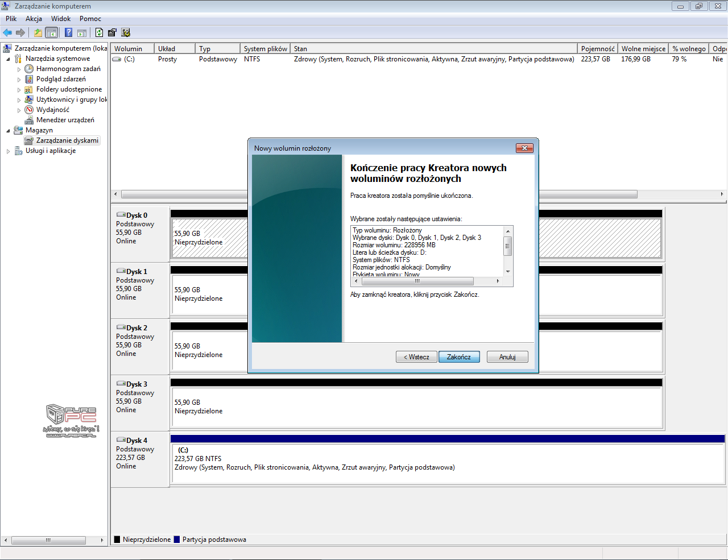Click the blue Back arrow toolbar icon
728x560 pixels.
pos(7,32)
